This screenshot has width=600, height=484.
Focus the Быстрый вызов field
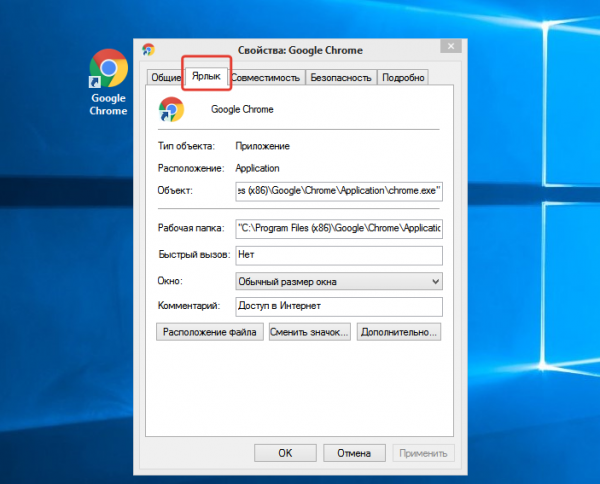click(339, 255)
